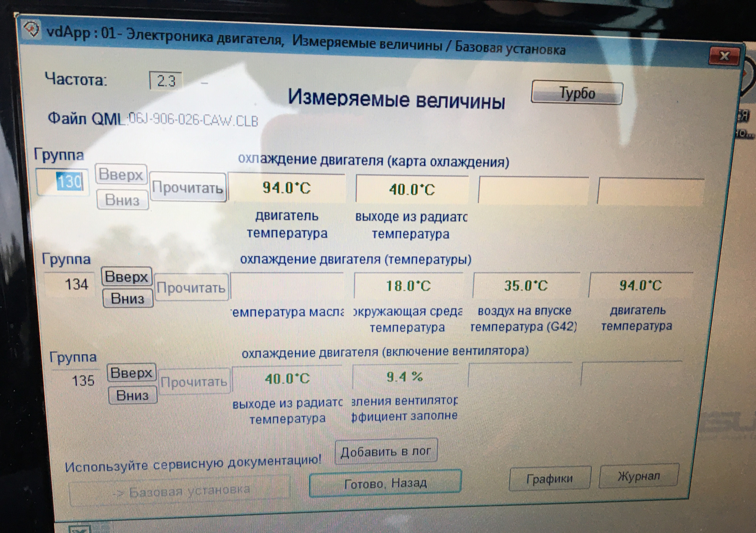Click the Добавить в лог button
The height and width of the screenshot is (533, 756).
pos(386,451)
